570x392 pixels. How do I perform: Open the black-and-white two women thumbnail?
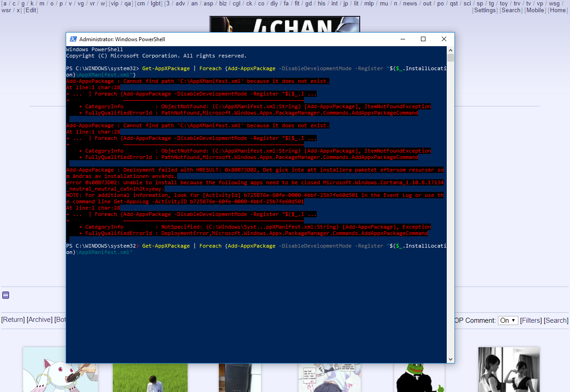509,369
